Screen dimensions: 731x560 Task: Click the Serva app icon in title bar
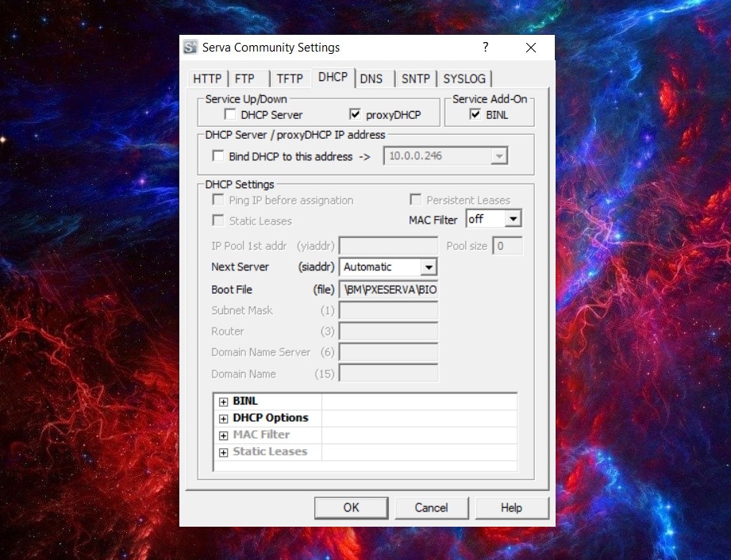190,47
